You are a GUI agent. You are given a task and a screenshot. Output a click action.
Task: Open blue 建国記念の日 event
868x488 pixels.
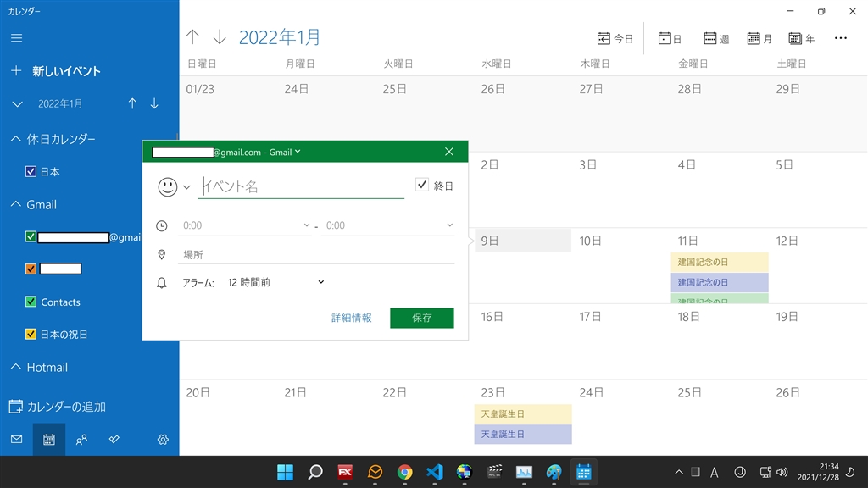[720, 282]
